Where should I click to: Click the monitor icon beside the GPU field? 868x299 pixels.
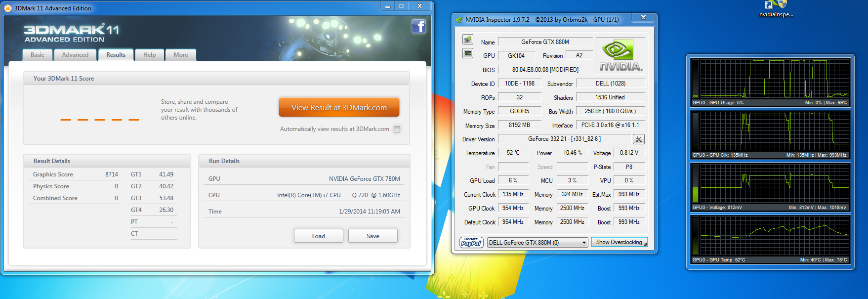pos(468,53)
